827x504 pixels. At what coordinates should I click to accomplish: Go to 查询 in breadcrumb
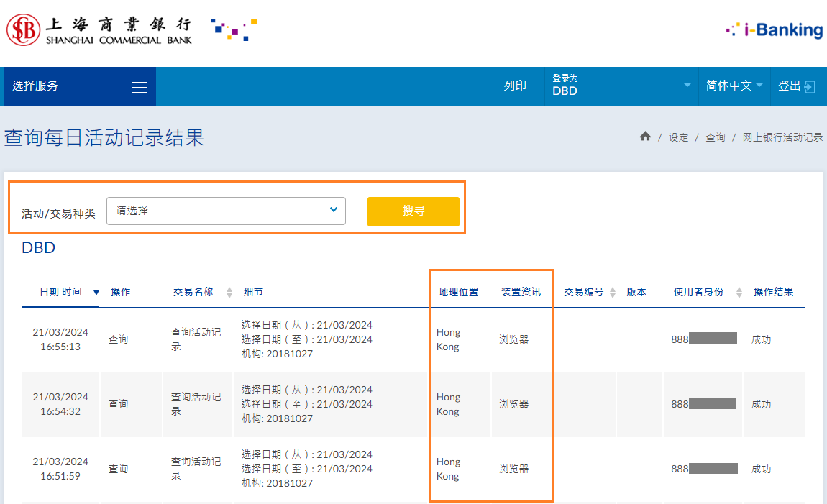[715, 137]
